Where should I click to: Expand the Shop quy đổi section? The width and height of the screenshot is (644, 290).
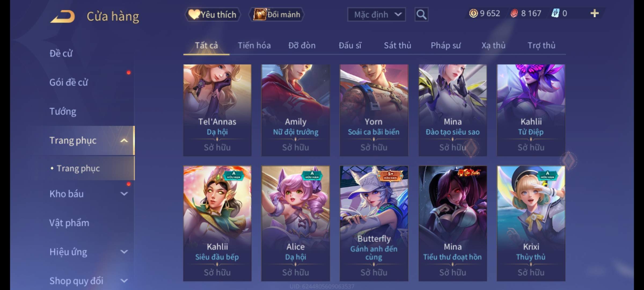124,281
